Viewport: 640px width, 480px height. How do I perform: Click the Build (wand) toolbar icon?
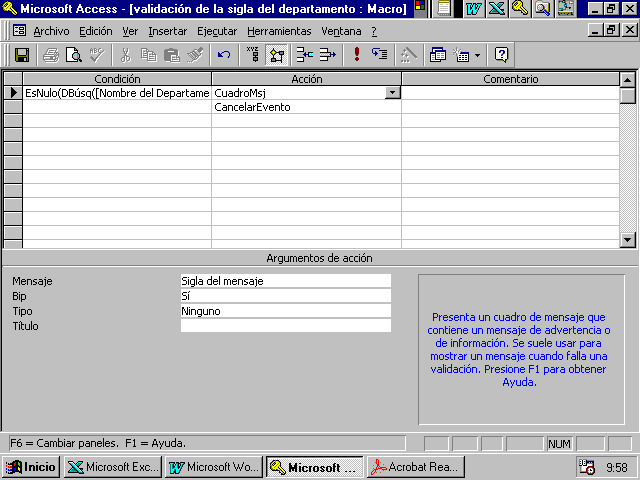pyautogui.click(x=409, y=55)
